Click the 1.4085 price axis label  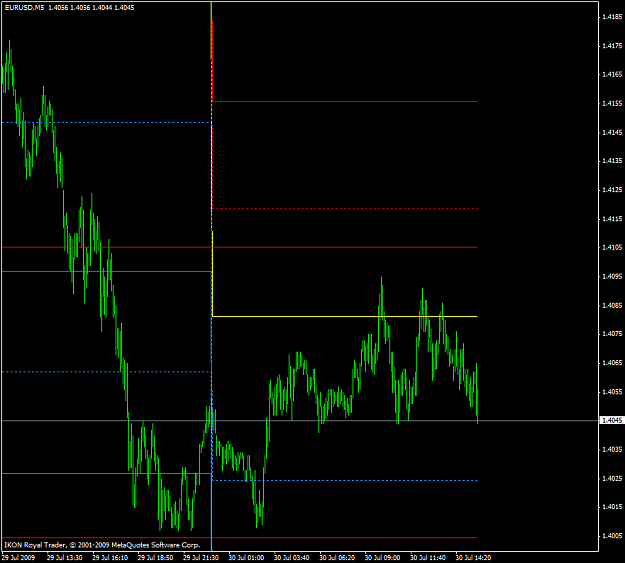click(612, 305)
